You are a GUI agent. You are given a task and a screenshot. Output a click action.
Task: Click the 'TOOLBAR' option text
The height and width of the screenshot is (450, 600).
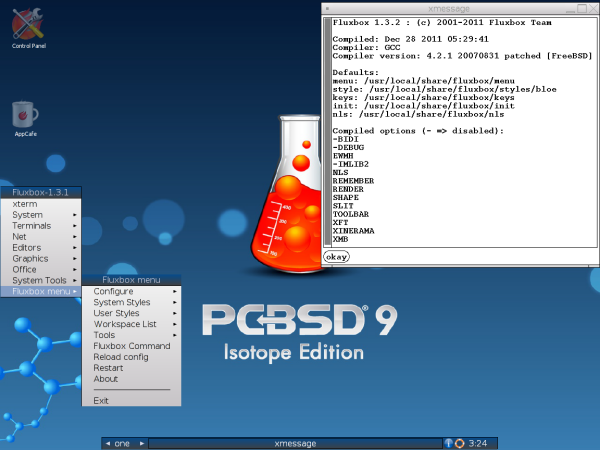tap(351, 214)
